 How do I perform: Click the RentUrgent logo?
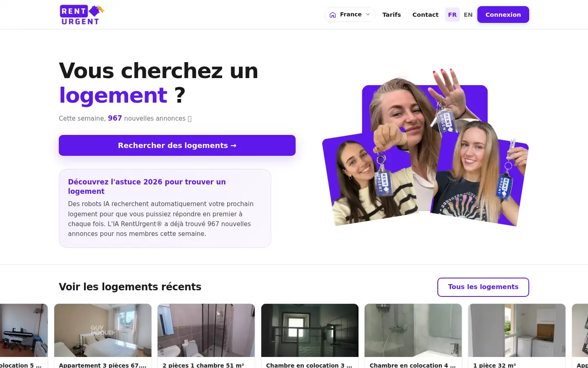click(x=82, y=15)
